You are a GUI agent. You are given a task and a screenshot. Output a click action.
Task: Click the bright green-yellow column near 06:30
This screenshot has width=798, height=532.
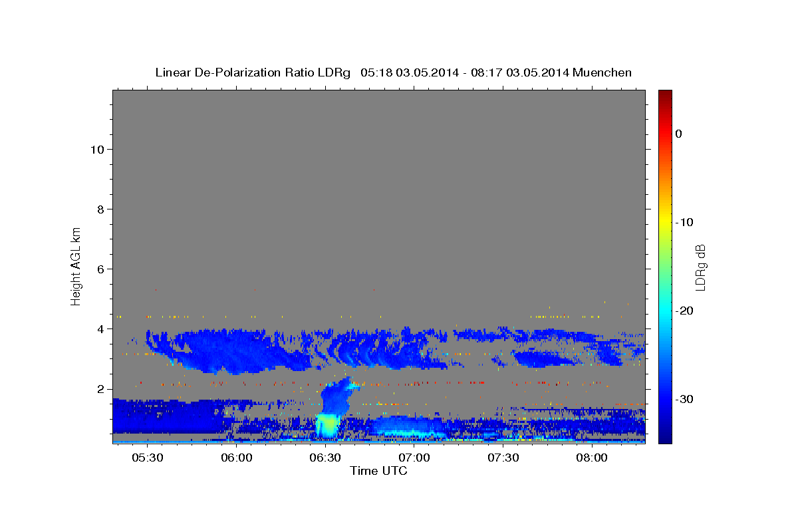(327, 424)
